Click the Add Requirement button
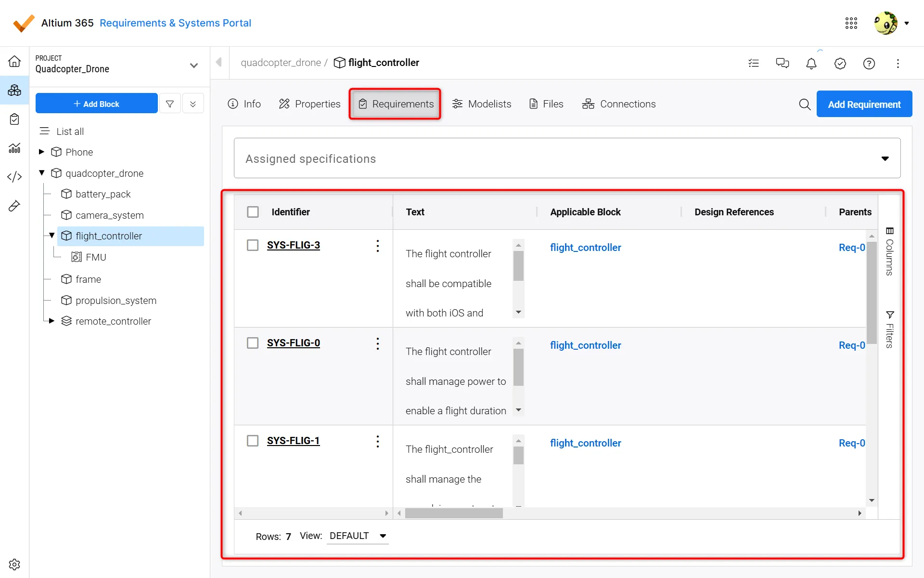Viewport: 924px width, 578px height. point(864,104)
